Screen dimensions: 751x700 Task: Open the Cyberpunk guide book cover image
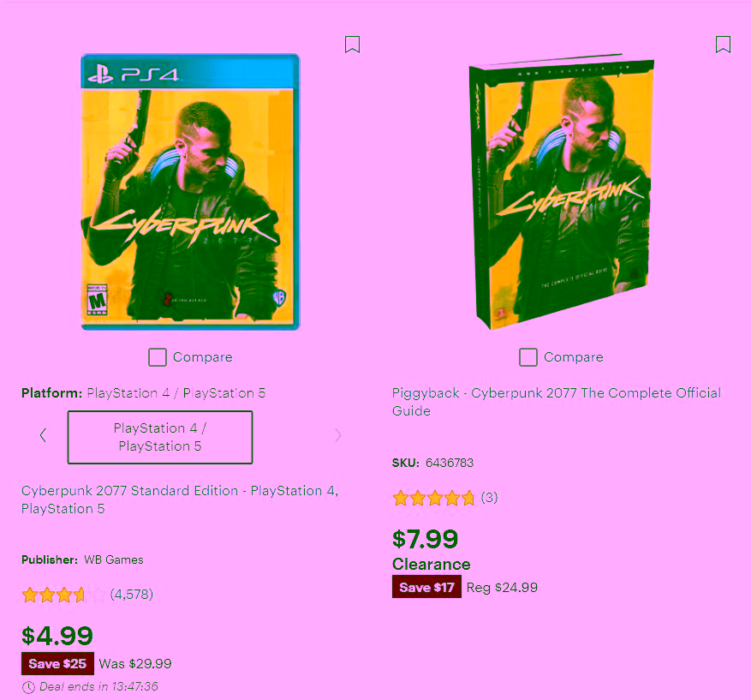pyautogui.click(x=562, y=192)
